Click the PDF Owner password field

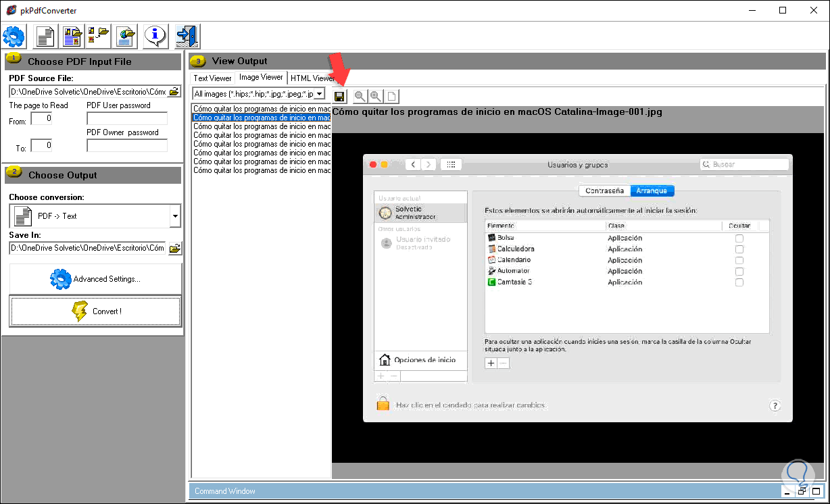127,145
